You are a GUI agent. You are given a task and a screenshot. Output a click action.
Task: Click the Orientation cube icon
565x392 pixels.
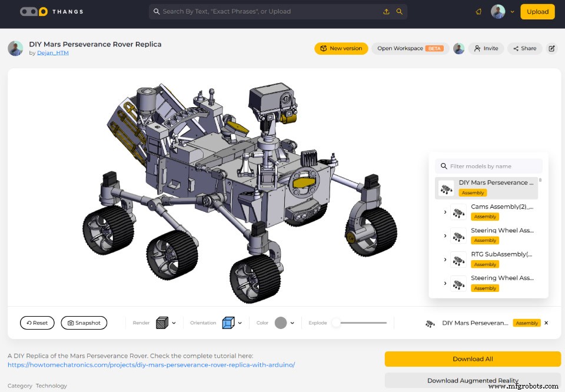(228, 323)
